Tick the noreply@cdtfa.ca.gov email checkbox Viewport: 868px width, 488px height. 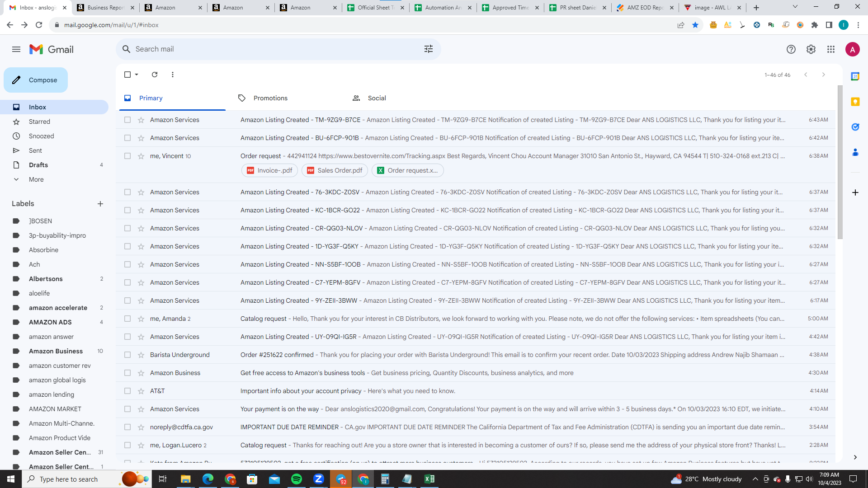[x=127, y=427]
